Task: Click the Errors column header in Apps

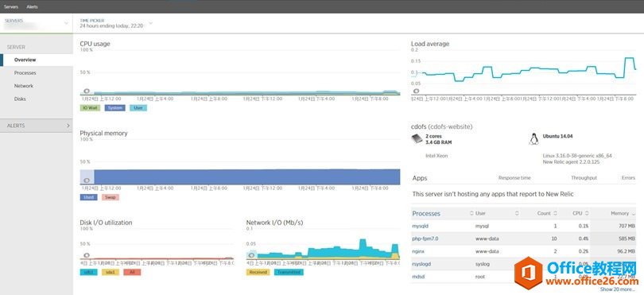Action: click(x=628, y=178)
